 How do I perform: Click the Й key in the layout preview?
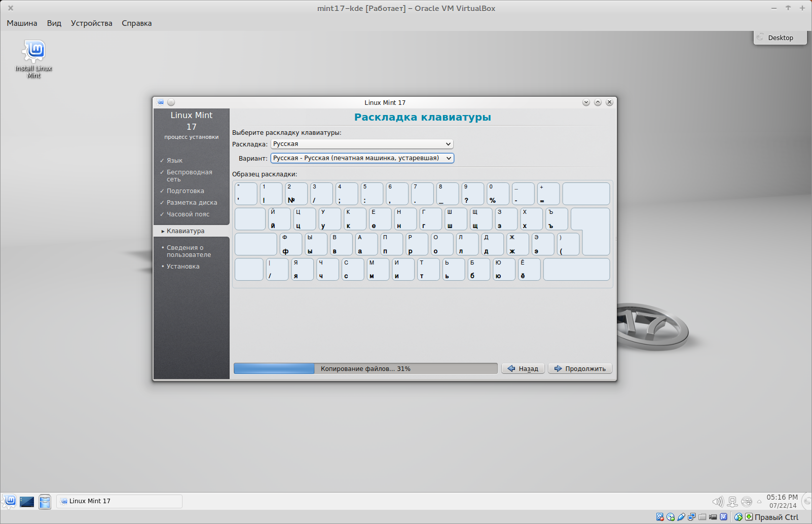tap(279, 219)
